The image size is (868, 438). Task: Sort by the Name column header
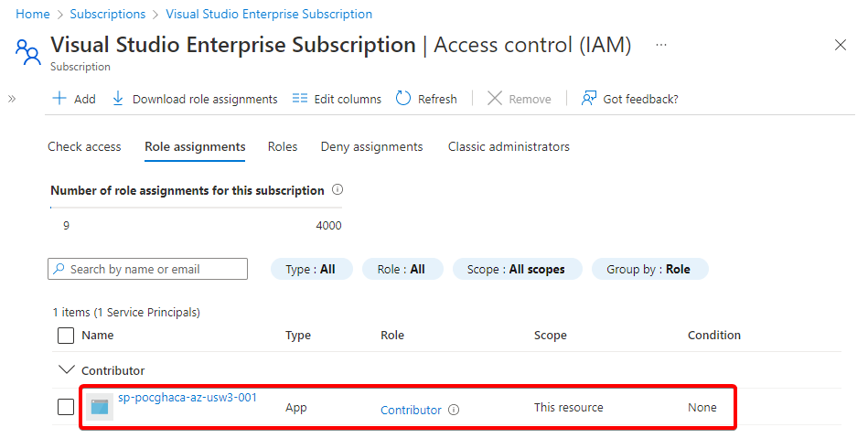pyautogui.click(x=98, y=335)
